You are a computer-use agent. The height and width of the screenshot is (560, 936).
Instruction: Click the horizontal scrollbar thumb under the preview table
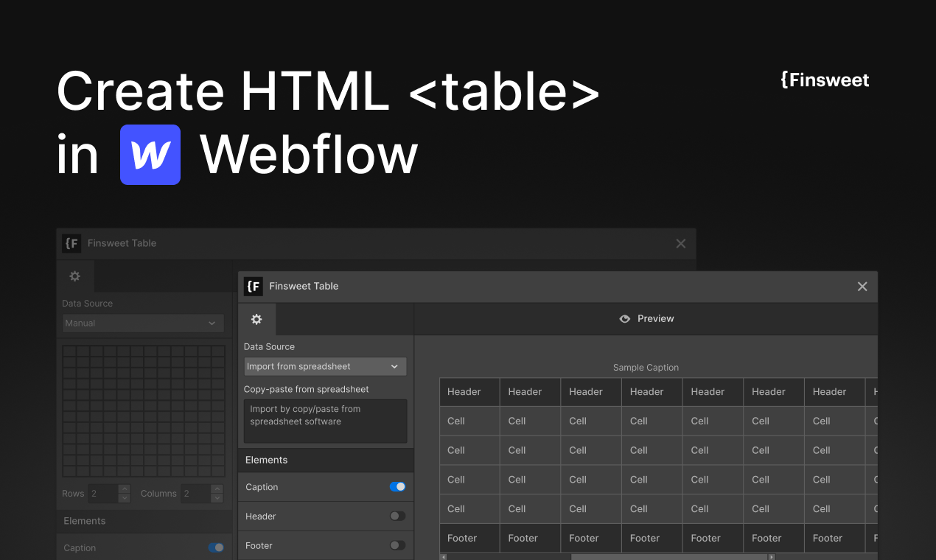(x=670, y=557)
